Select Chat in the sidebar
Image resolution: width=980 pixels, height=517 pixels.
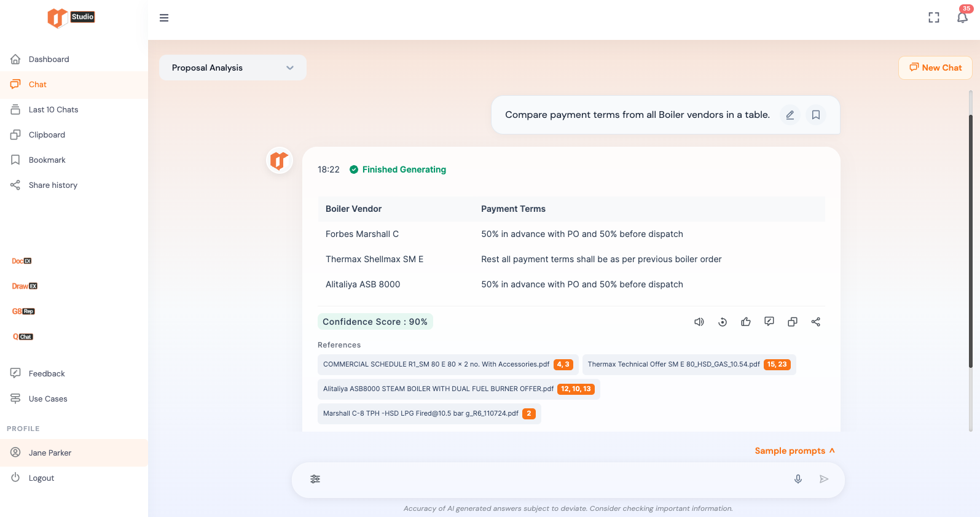coord(74,85)
